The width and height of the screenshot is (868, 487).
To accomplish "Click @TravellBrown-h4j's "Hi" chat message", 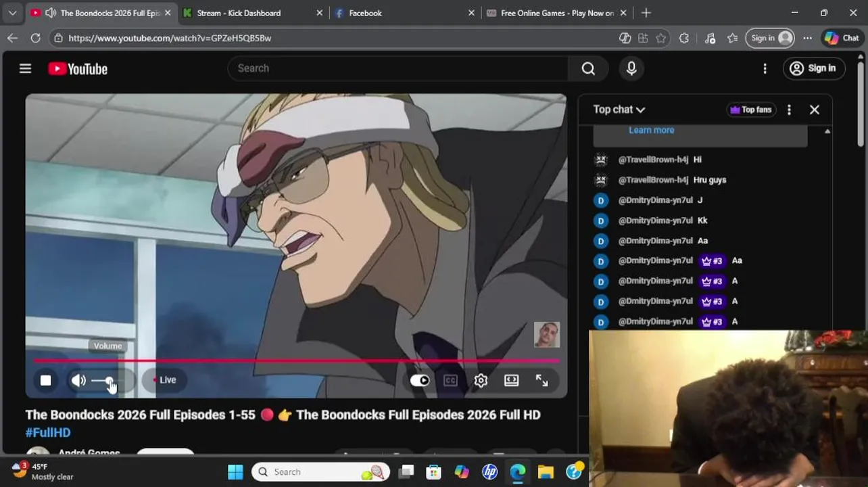I will click(x=697, y=160).
